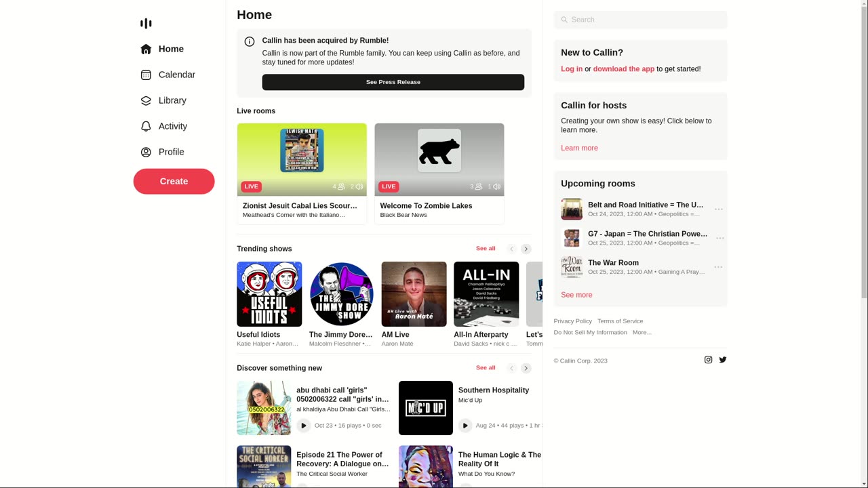This screenshot has width=868, height=488.
Task: Click the Log in link
Action: point(572,69)
